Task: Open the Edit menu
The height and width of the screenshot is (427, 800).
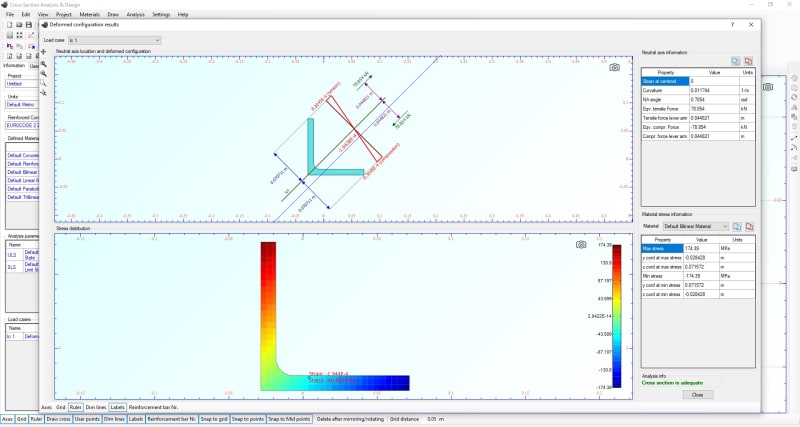Action: pos(26,14)
